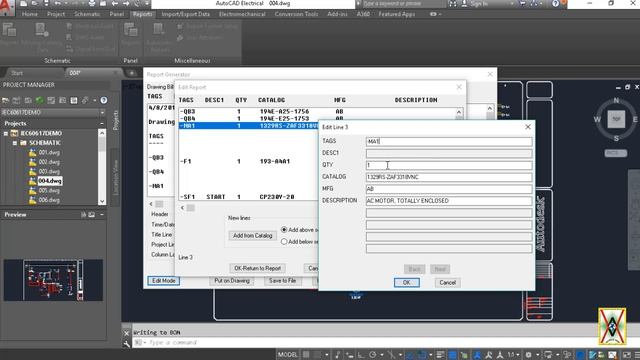Click the Help question mark icon in title bar
640x360 pixels.
(555, 4)
